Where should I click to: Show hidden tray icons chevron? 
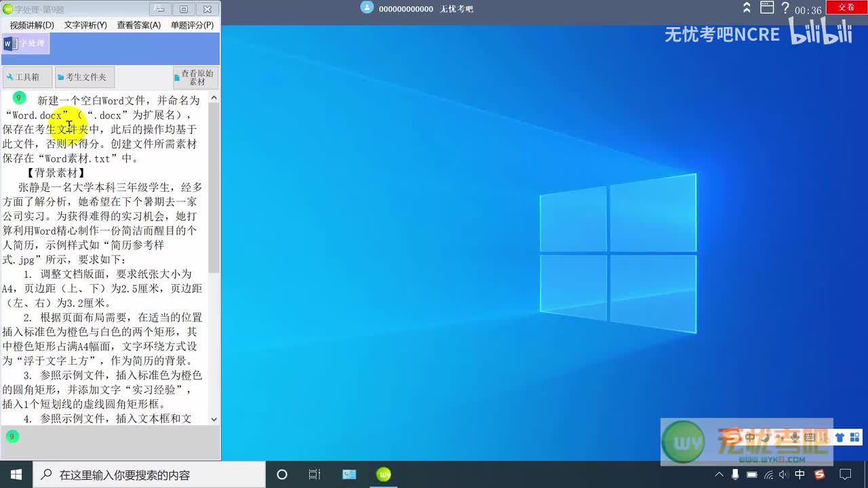click(x=719, y=474)
